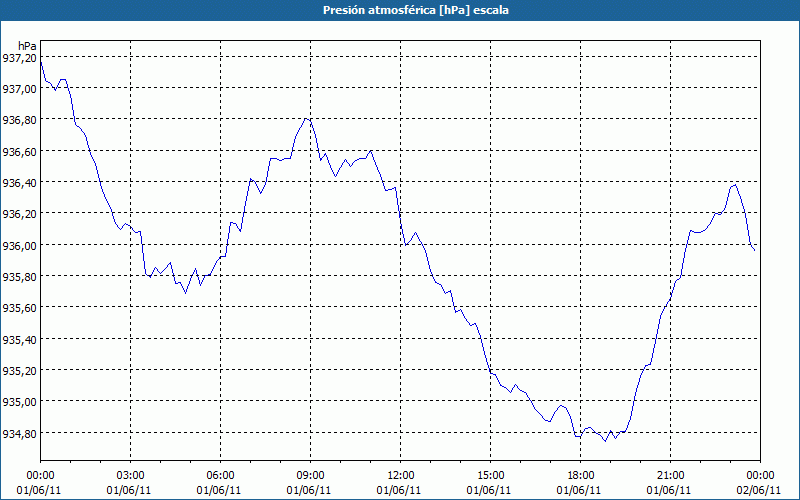This screenshot has height=500, width=800.
Task: Select the 18:00 time axis label
Action: tap(580, 475)
